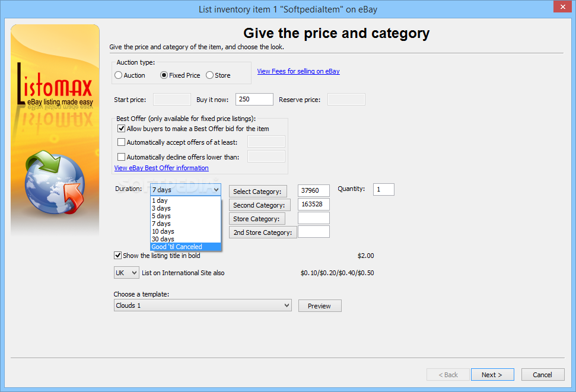Click the 2nd Store Category button
Screen dimensions: 576x392
[263, 232]
